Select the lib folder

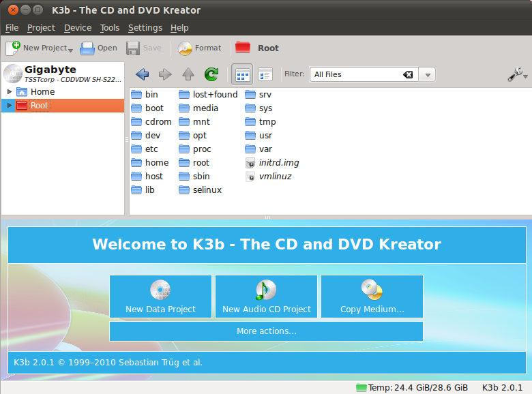tap(143, 190)
